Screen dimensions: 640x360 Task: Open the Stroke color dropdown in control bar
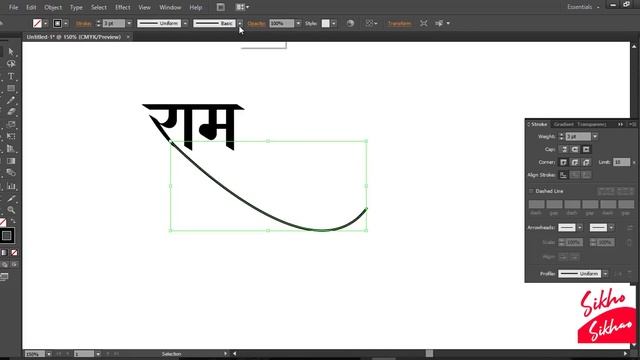pyautogui.click(x=66, y=23)
